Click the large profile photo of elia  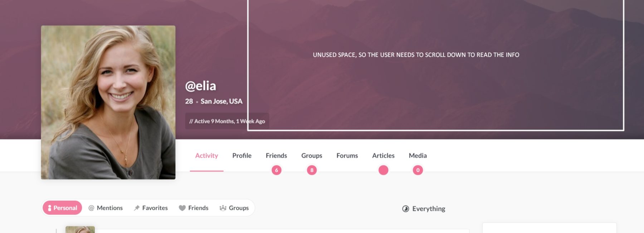coord(108,102)
